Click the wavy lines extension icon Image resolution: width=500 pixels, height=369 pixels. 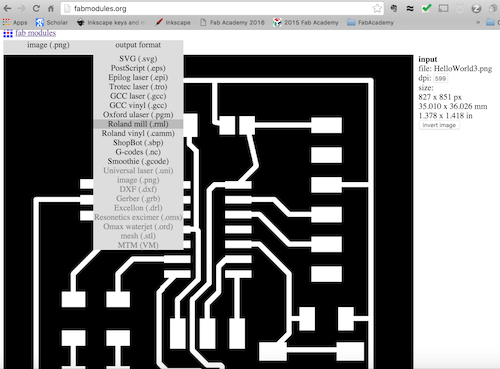point(410,9)
